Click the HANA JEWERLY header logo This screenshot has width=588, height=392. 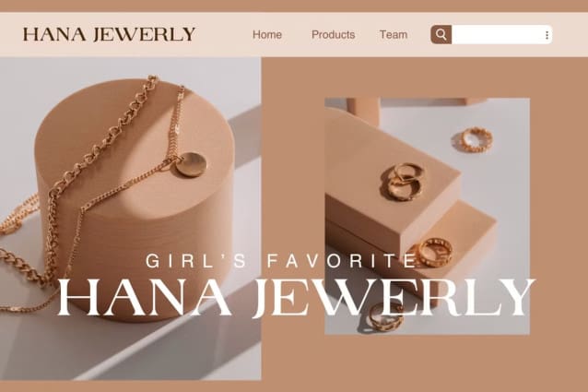coord(109,34)
